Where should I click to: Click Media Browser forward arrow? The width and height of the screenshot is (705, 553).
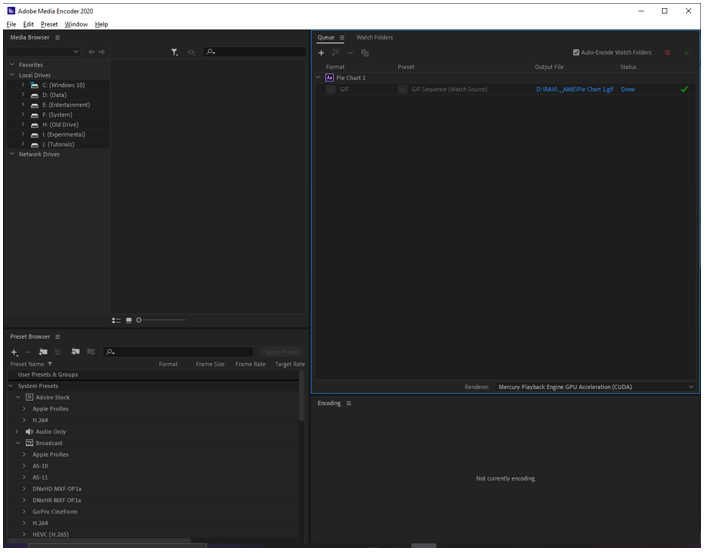(x=102, y=52)
